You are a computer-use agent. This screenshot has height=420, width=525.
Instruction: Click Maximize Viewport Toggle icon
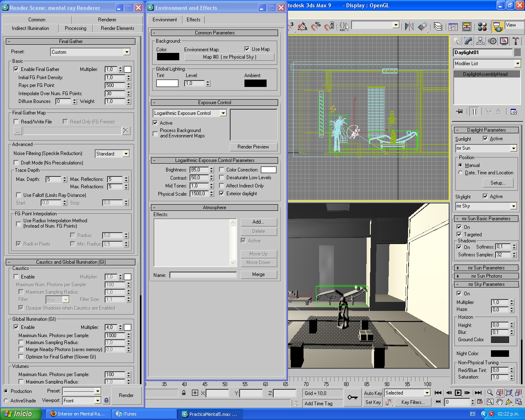coord(518,402)
